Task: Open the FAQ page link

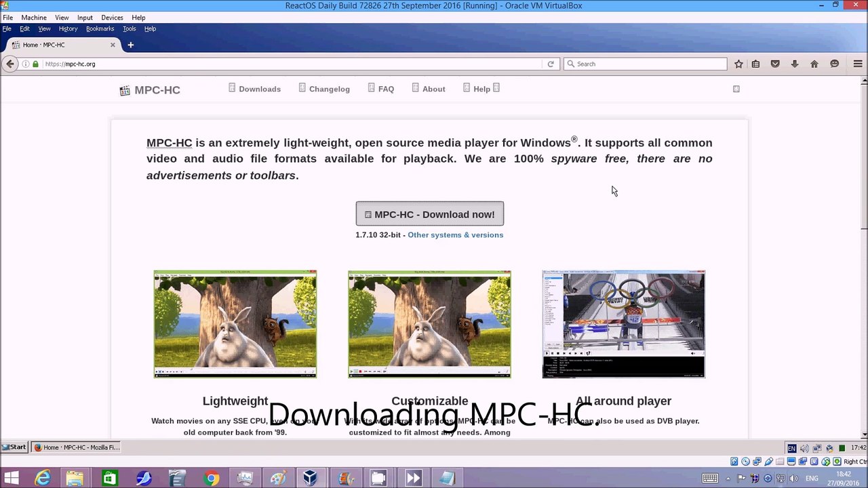Action: tap(386, 89)
